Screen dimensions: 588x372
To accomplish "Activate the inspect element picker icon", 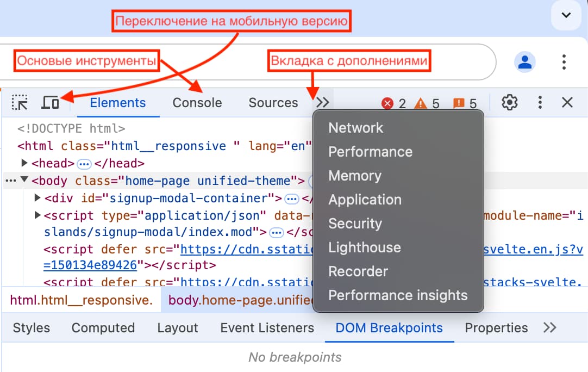I will tap(20, 102).
